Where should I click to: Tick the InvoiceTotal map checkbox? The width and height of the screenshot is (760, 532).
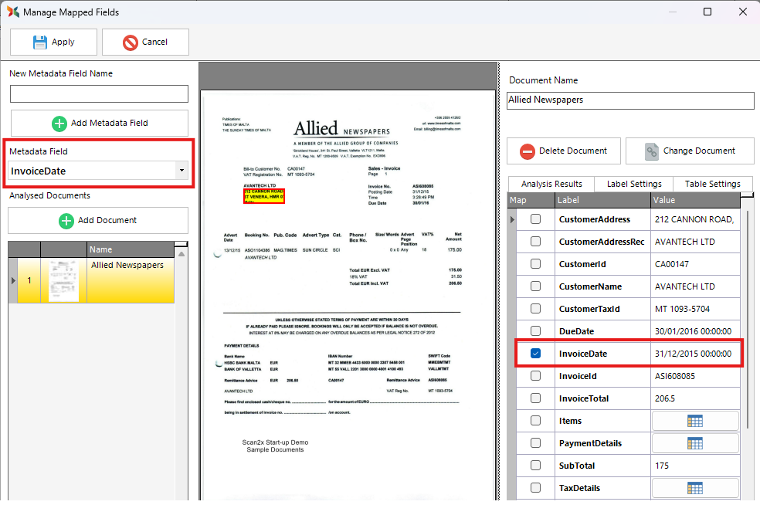click(x=535, y=398)
